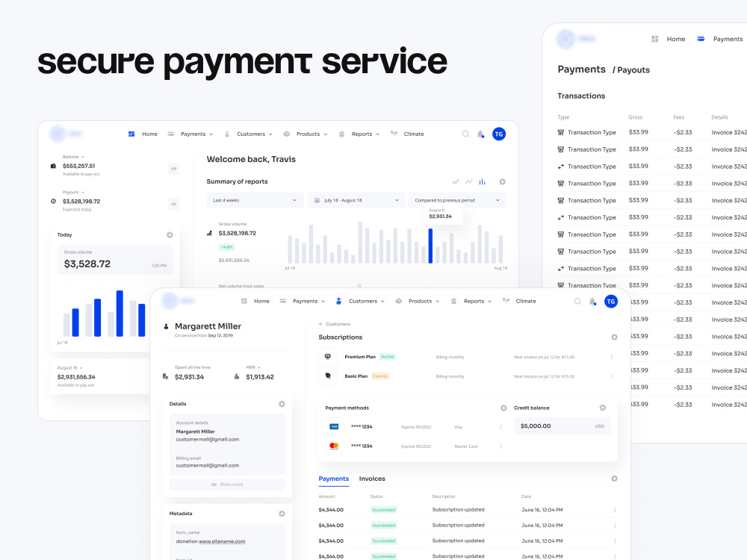Open Today card settings gear

point(170,234)
